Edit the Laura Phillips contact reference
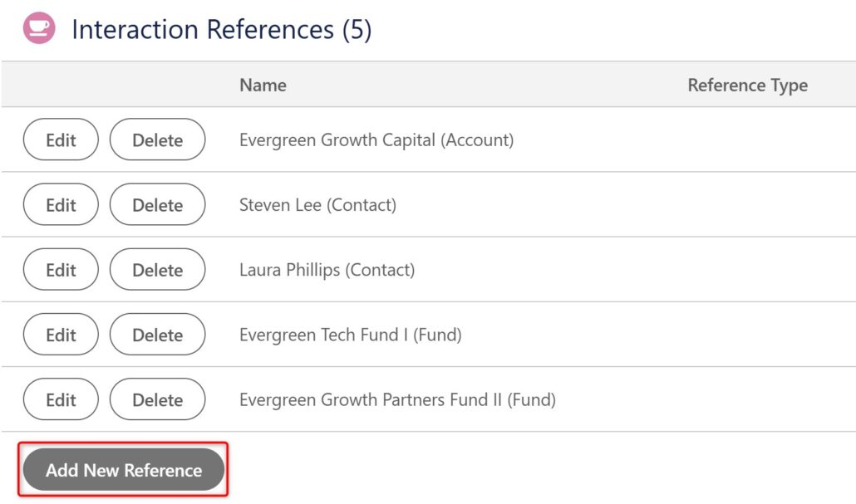Image resolution: width=856 pixels, height=504 pixels. coord(61,270)
